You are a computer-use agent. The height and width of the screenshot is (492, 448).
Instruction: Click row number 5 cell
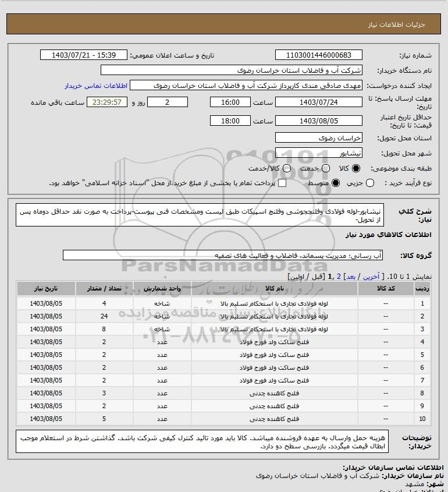422,355
